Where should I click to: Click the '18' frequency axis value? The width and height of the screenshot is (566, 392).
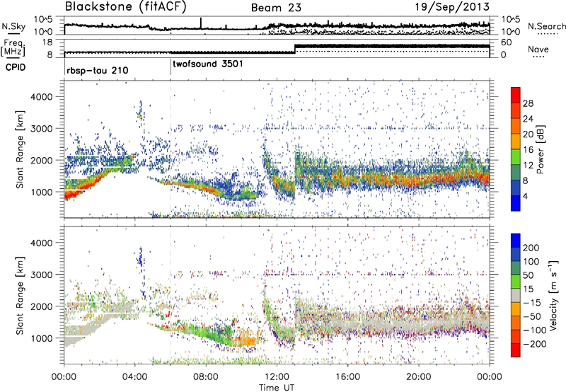click(47, 42)
